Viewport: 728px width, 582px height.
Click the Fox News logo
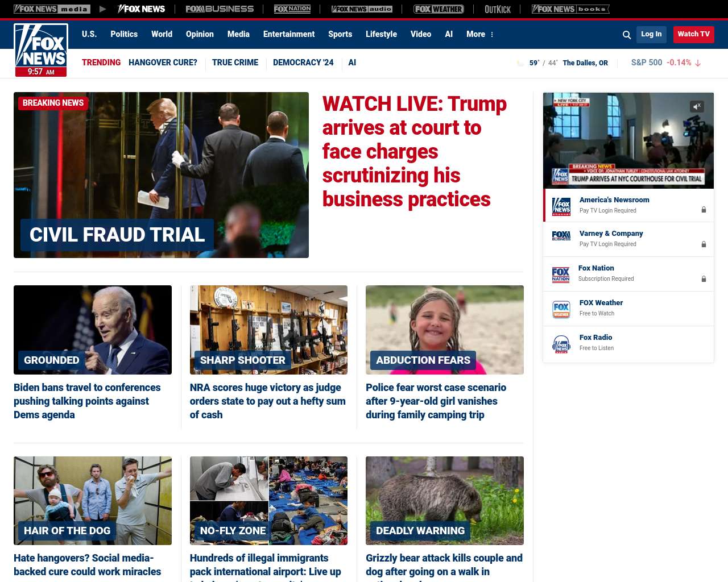click(x=41, y=50)
